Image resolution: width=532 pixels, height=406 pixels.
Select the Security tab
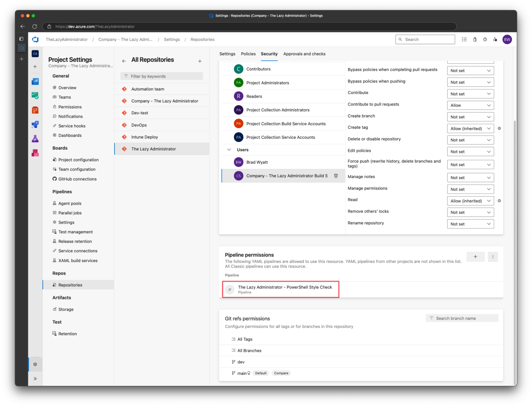tap(269, 54)
